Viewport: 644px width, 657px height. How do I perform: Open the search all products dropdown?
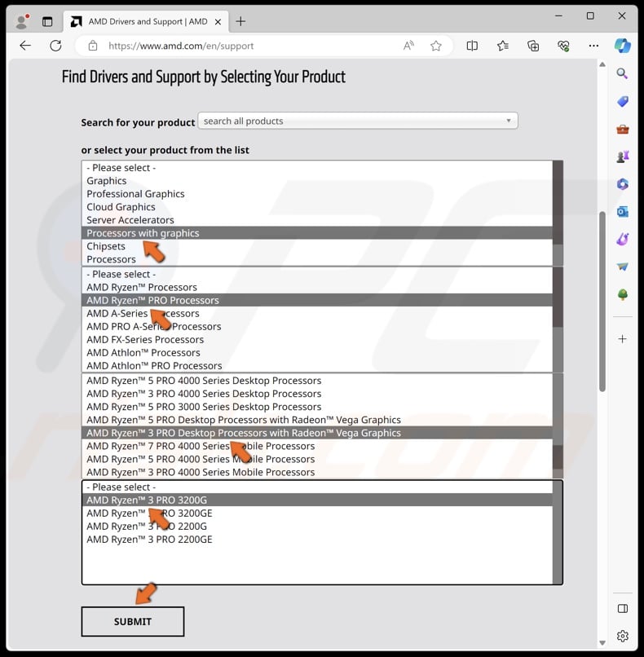(358, 121)
